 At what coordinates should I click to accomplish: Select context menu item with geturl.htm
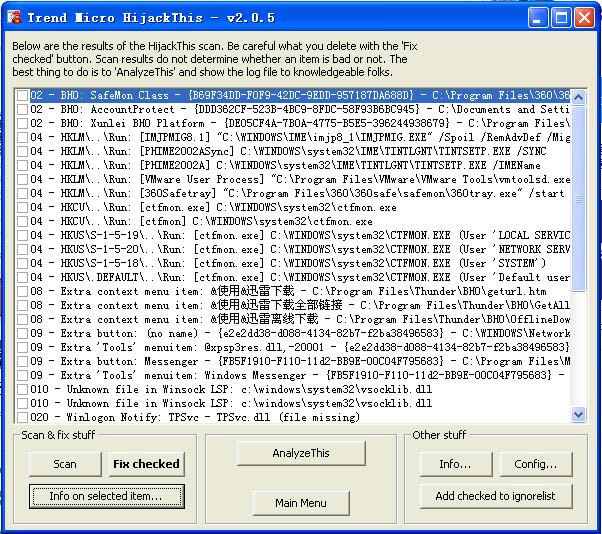tap(288, 291)
